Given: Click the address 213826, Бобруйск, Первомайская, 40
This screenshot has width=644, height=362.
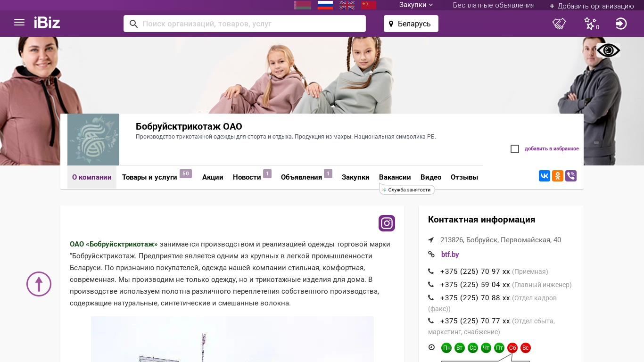Looking at the screenshot, I should 501,240.
